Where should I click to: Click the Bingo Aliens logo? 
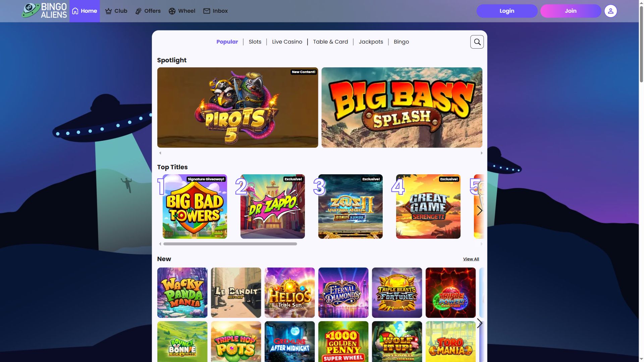click(44, 11)
